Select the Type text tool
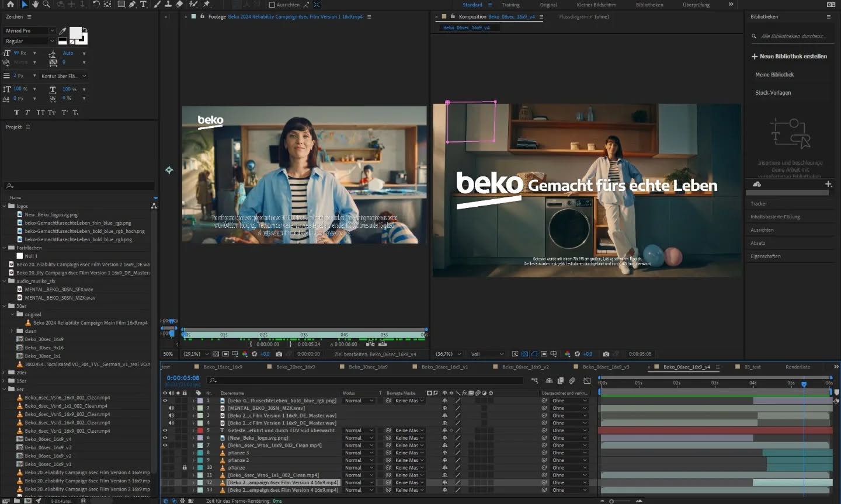The image size is (841, 504). tap(143, 4)
